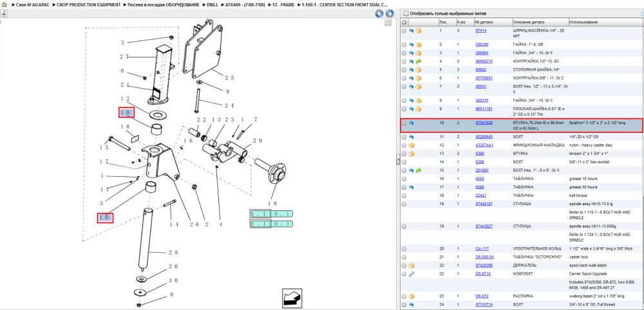Add part 87420398 using its gray circle
The height and width of the screenshot is (310, 644).
[404, 266]
